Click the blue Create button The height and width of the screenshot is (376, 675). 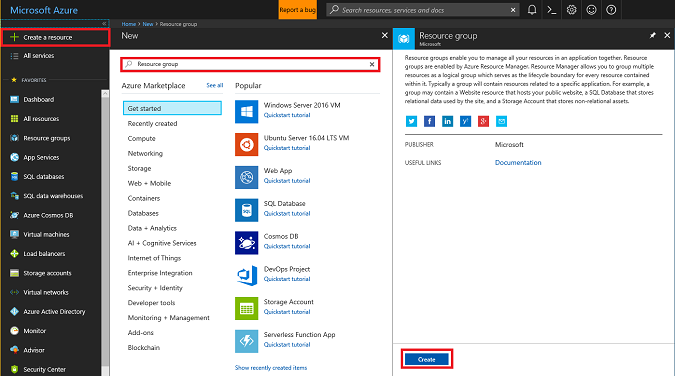coord(427,359)
